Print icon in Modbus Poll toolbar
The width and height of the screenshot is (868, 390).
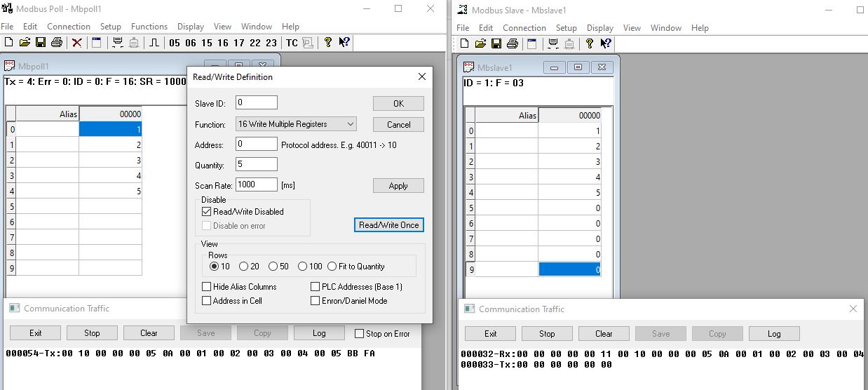(x=57, y=43)
